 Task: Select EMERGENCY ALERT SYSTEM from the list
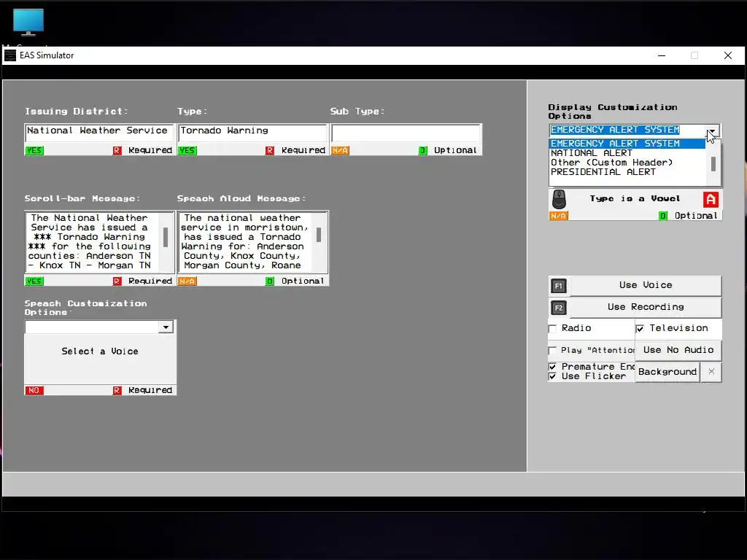[x=627, y=144]
